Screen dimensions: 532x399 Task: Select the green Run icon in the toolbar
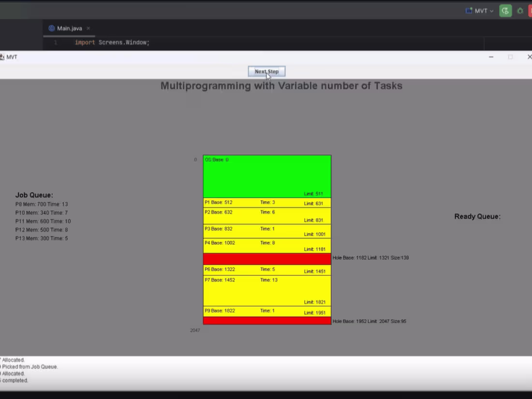pyautogui.click(x=505, y=11)
